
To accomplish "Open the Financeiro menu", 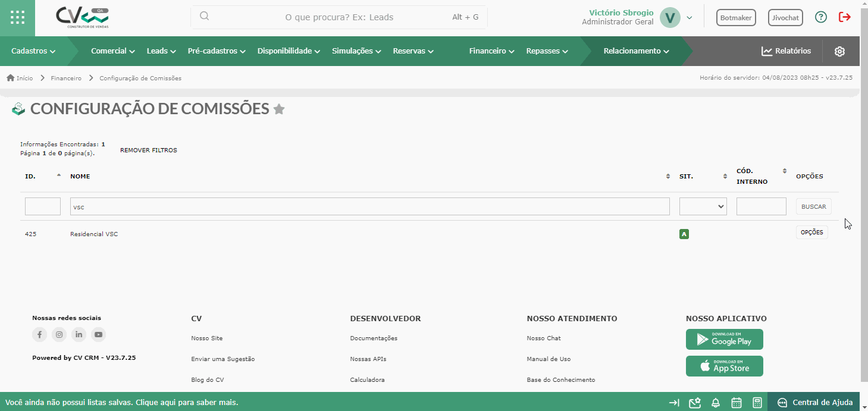I will (491, 51).
